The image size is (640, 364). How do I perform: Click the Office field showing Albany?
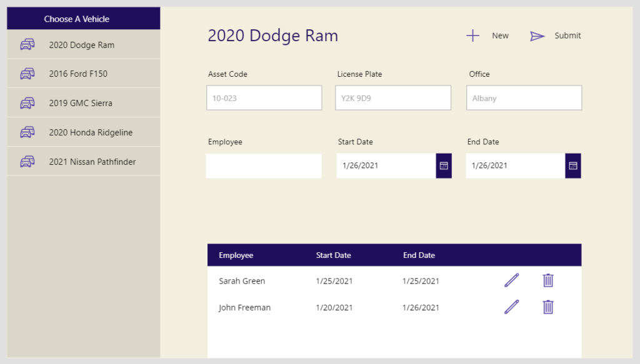(524, 97)
